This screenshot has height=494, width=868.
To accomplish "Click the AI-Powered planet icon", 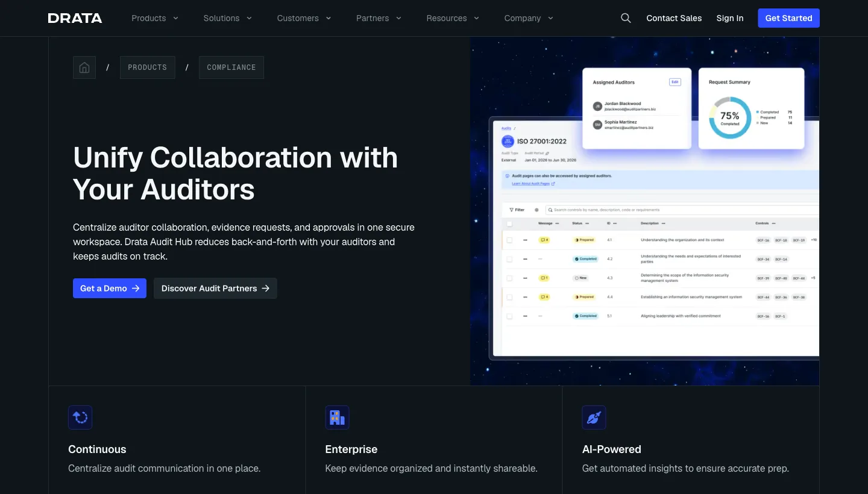I will pos(594,417).
